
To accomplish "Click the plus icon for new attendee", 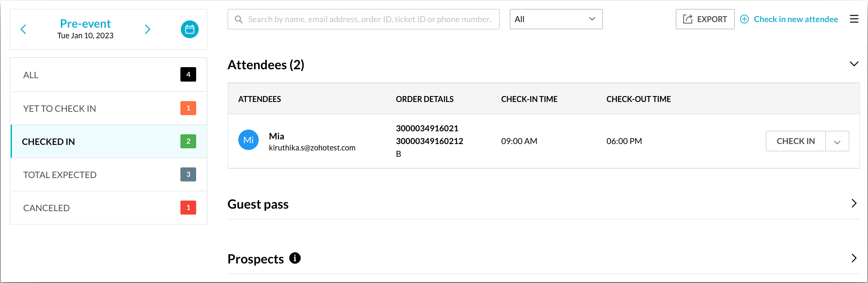I will [744, 19].
